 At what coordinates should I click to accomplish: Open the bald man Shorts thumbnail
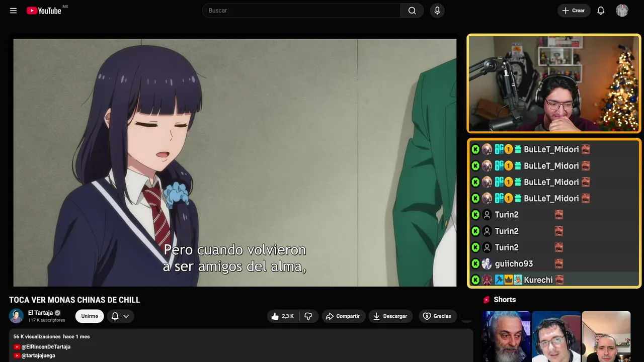pyautogui.click(x=606, y=336)
